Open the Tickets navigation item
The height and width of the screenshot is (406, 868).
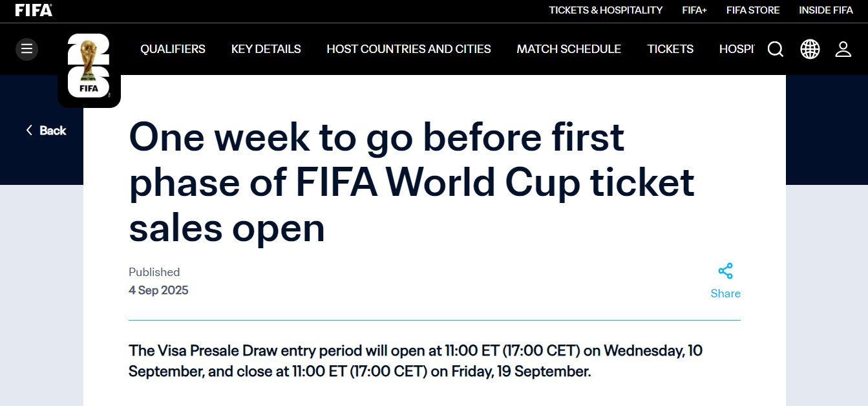pos(670,49)
